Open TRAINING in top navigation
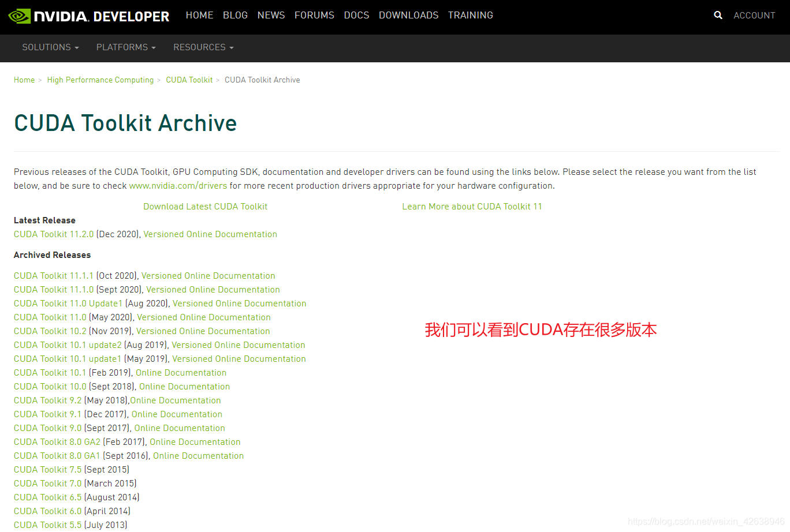 click(x=470, y=15)
